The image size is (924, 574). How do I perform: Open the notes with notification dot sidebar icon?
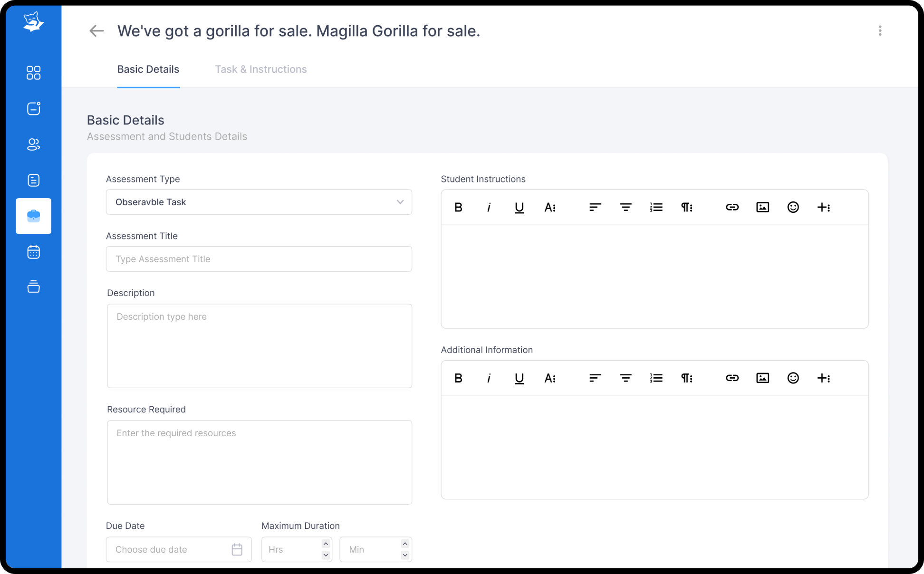click(x=33, y=108)
